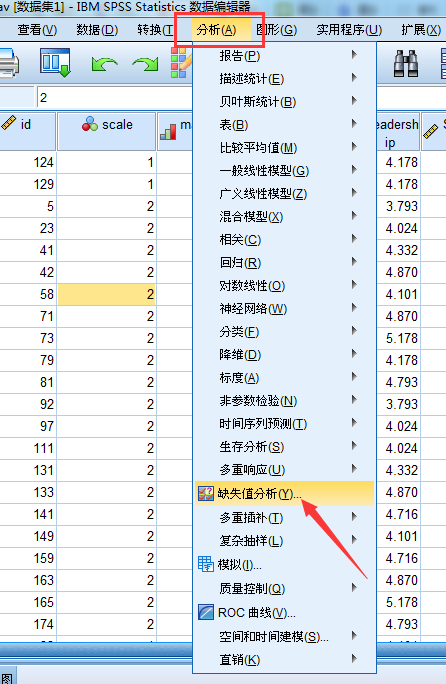Click the 模拟 grid icon

click(x=206, y=564)
